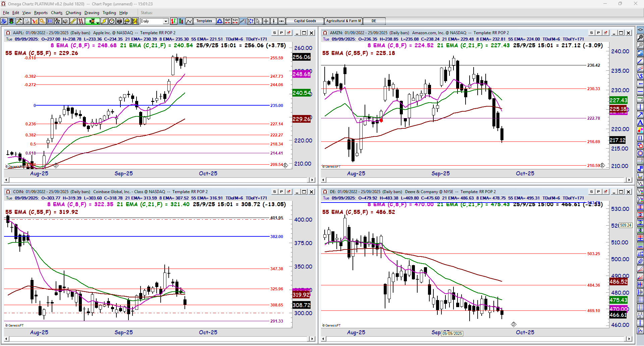Screen dimensions: 644x346
Task: Open the Charting menu
Action: (x=73, y=13)
